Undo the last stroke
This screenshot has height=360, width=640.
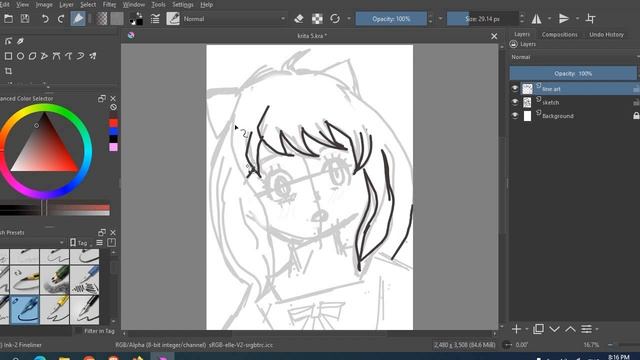45,19
